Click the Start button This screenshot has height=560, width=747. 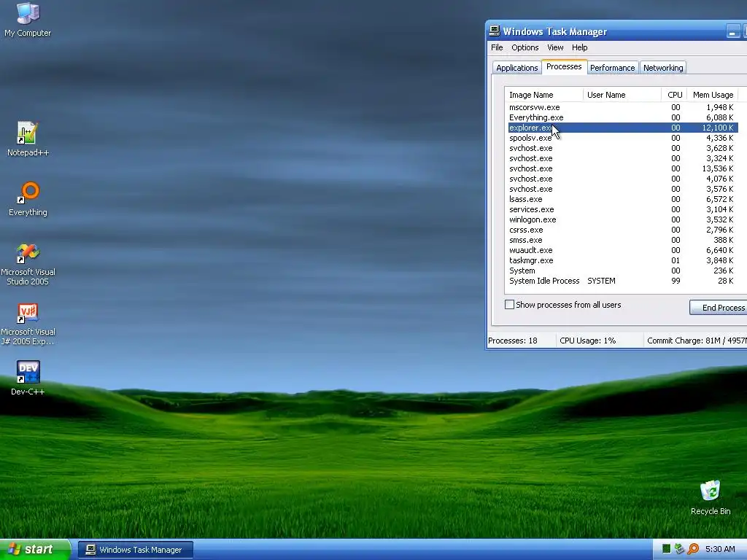point(35,549)
